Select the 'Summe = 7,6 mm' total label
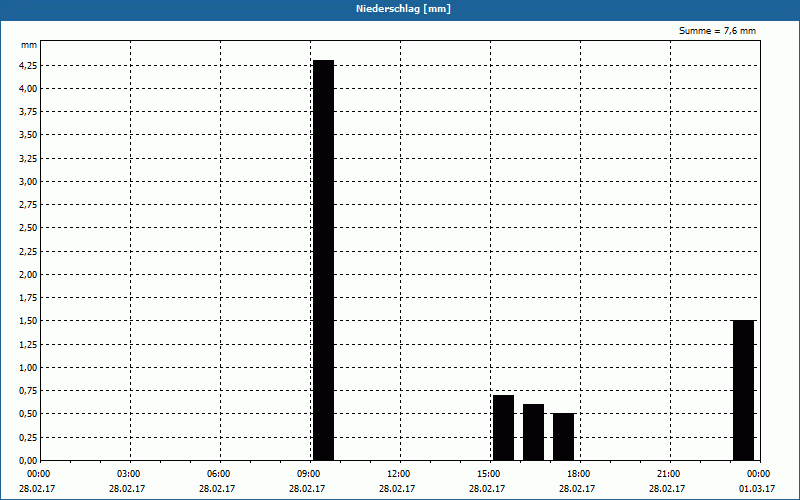 point(717,31)
